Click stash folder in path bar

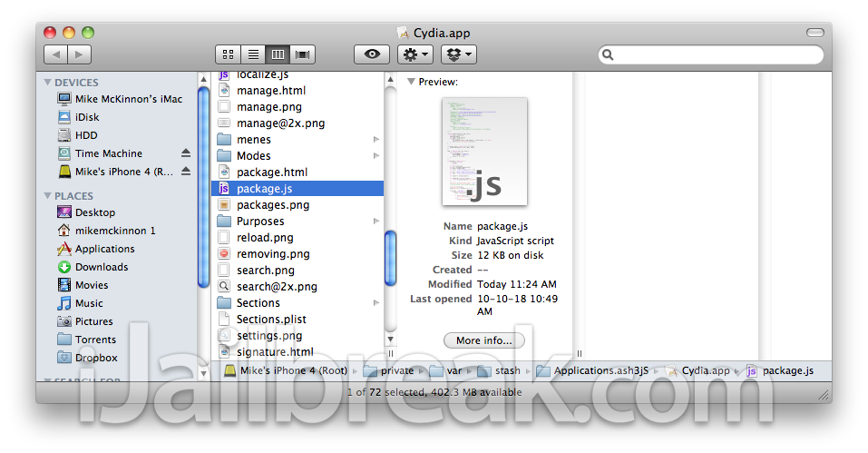(x=499, y=370)
